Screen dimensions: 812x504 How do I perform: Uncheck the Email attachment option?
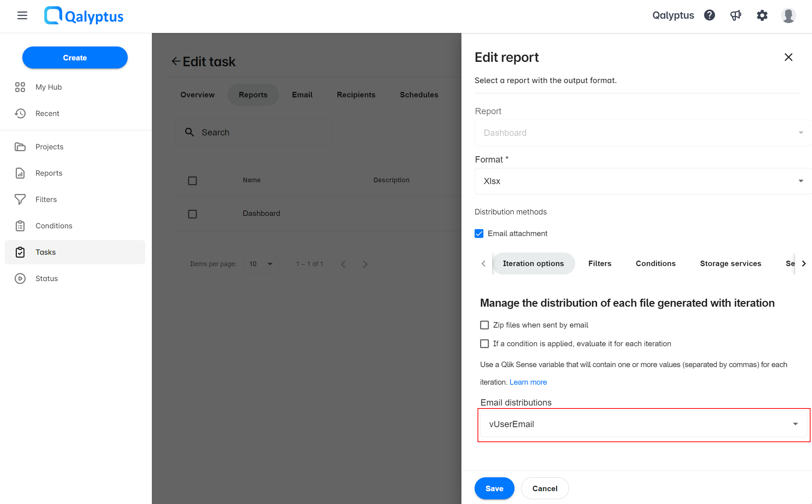click(x=479, y=233)
